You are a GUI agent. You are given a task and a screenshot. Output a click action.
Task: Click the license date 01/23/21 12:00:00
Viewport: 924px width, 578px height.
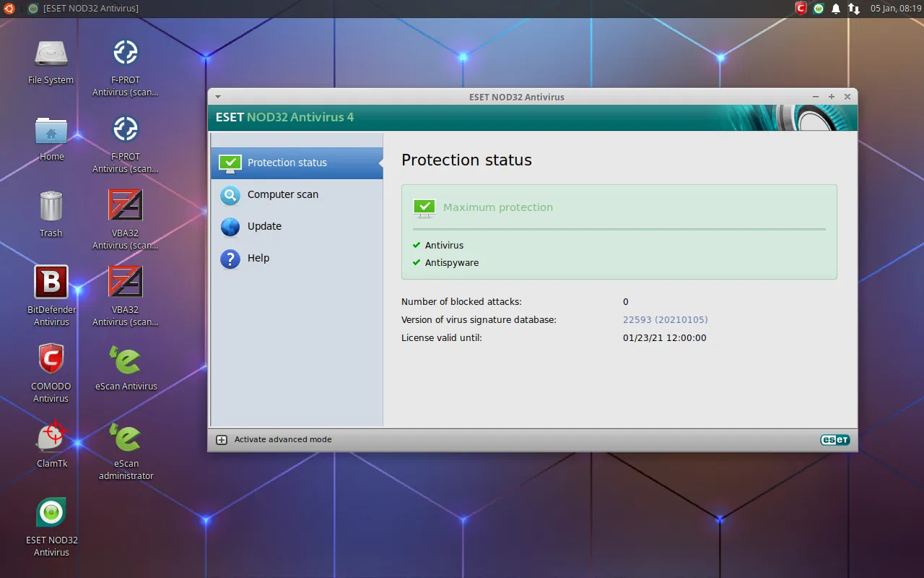tap(665, 337)
